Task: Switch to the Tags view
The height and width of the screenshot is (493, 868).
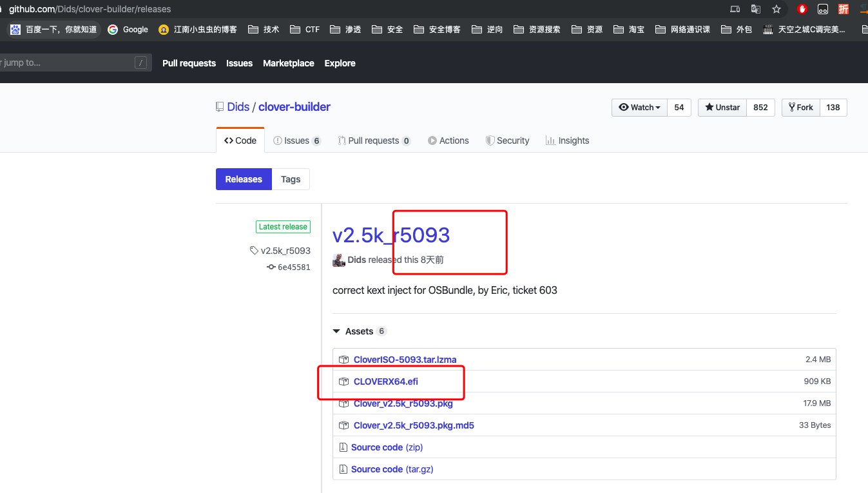Action: point(291,179)
